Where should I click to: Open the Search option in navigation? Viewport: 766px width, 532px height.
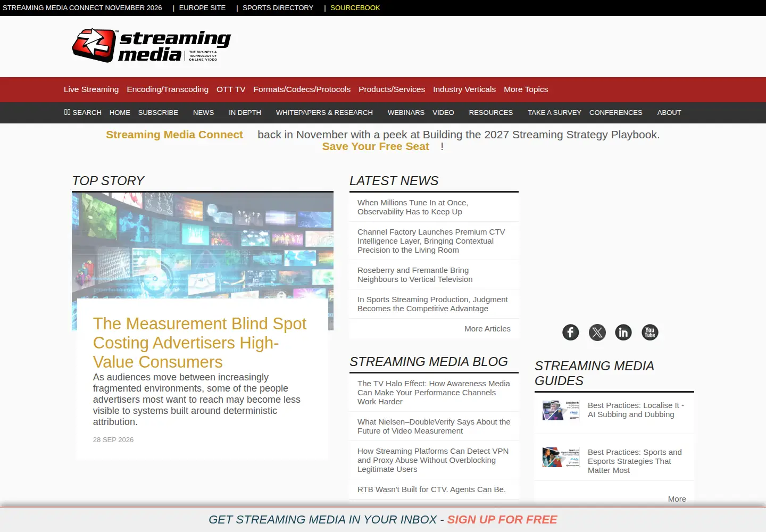pos(82,113)
